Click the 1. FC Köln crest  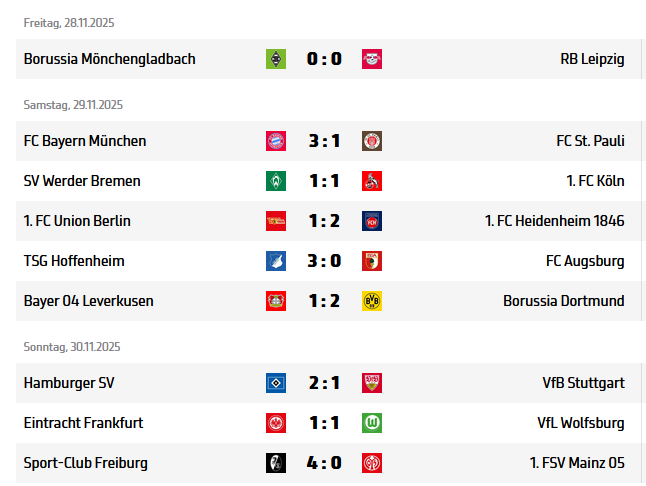point(372,181)
